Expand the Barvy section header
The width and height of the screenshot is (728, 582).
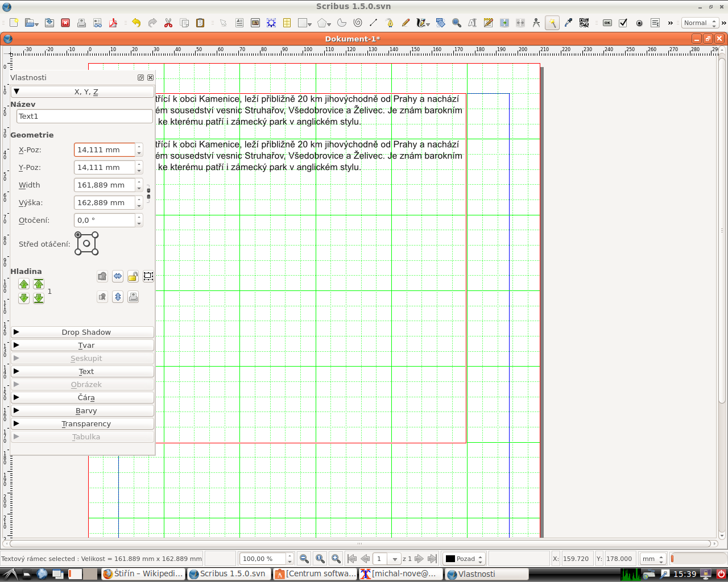click(85, 410)
